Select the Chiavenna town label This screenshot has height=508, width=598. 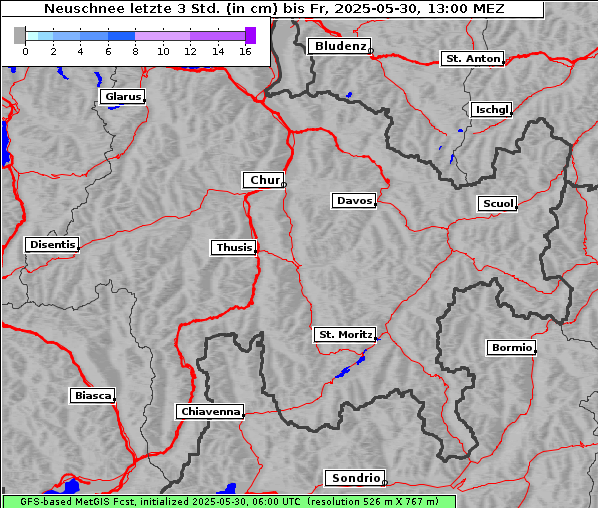pyautogui.click(x=210, y=412)
